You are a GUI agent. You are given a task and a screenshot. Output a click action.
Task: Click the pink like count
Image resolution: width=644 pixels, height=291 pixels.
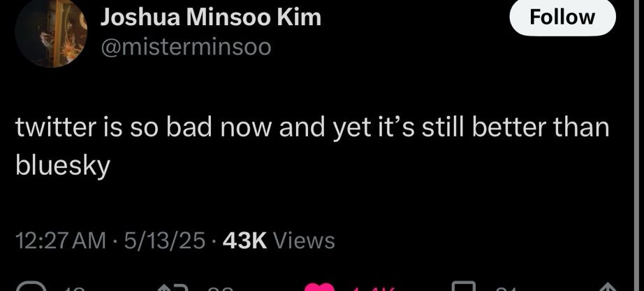[374, 290]
